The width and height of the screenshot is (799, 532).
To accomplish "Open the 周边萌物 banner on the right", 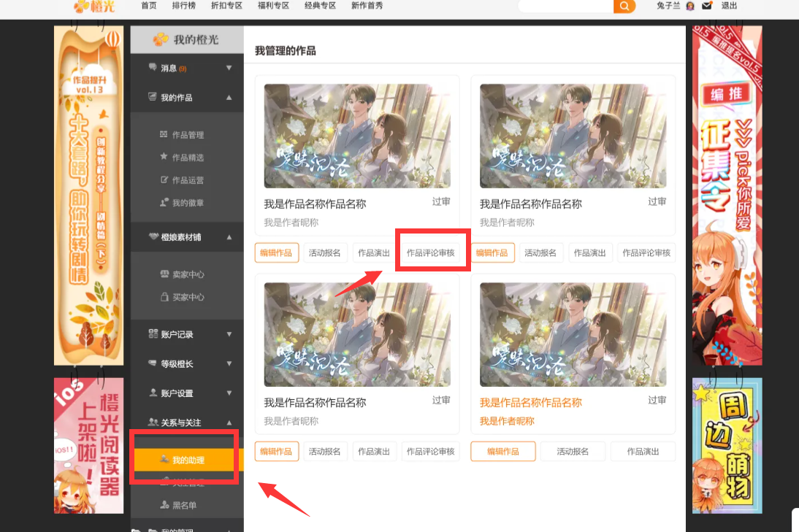I will (727, 445).
